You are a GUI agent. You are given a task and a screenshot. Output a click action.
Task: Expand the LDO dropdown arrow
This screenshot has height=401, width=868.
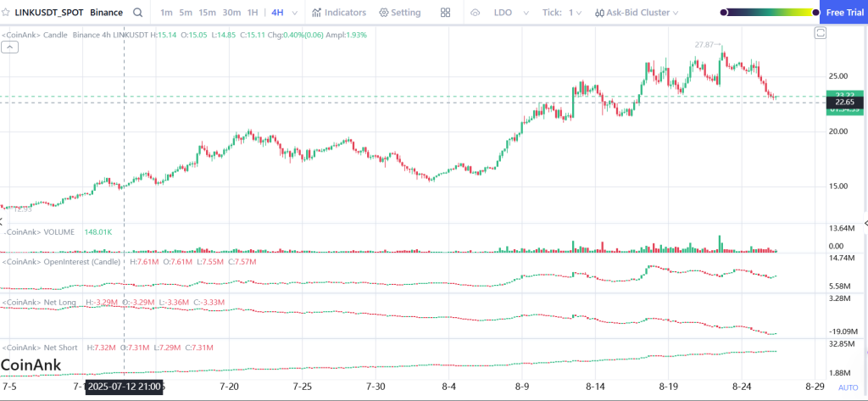(x=526, y=13)
